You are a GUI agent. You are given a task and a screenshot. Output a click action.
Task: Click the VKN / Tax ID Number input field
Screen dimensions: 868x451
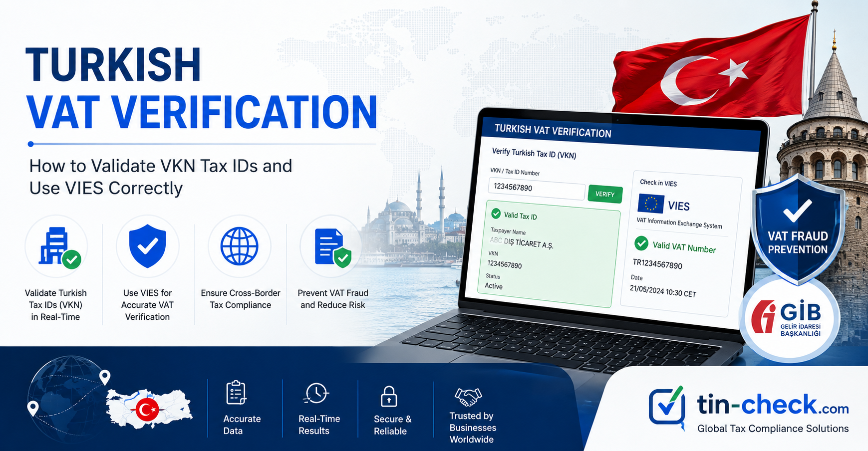tap(536, 189)
